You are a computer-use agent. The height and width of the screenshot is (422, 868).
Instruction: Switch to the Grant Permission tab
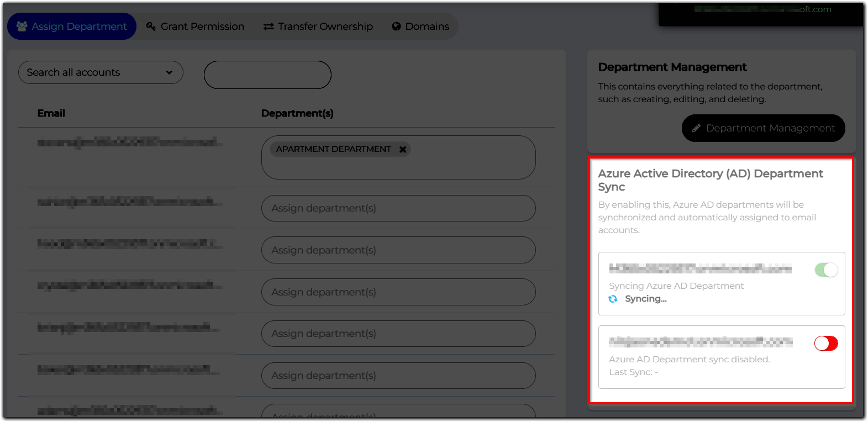coord(195,27)
